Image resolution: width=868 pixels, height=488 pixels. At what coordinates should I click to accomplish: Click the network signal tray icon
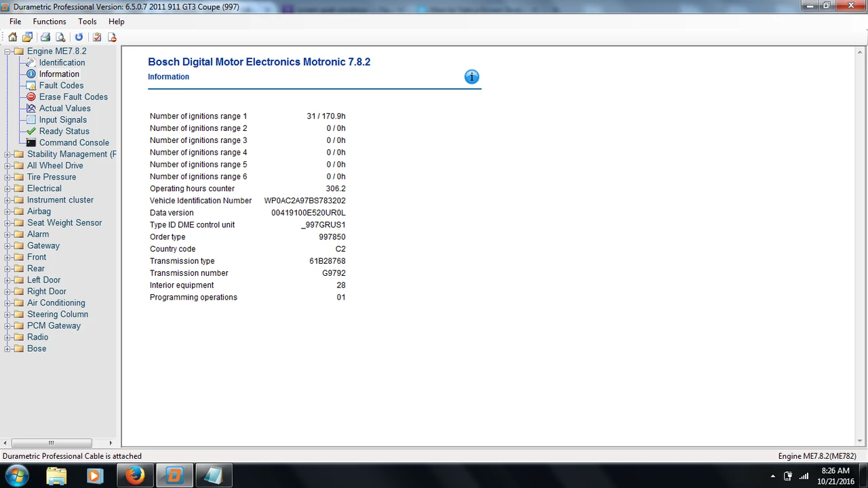[804, 476]
